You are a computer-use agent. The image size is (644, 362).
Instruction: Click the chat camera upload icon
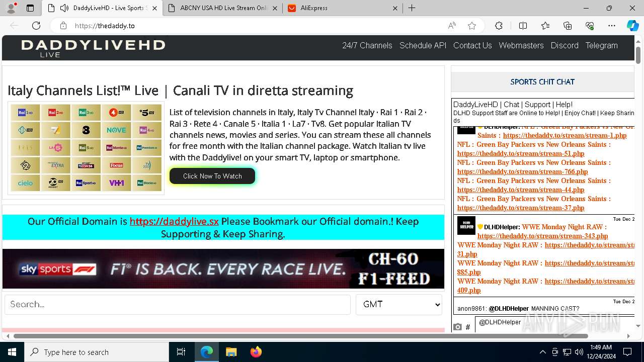pos(457,327)
